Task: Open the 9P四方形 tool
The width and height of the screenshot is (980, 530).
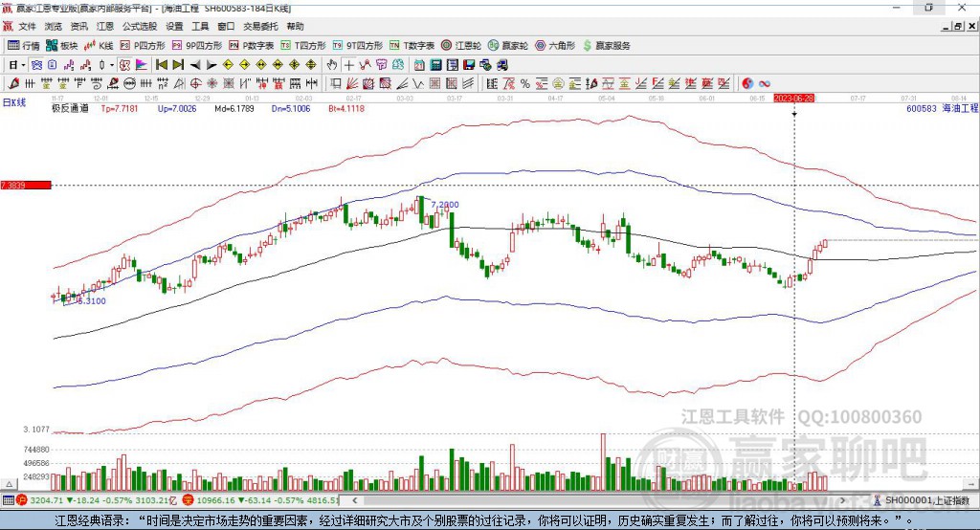Action: tap(197, 46)
